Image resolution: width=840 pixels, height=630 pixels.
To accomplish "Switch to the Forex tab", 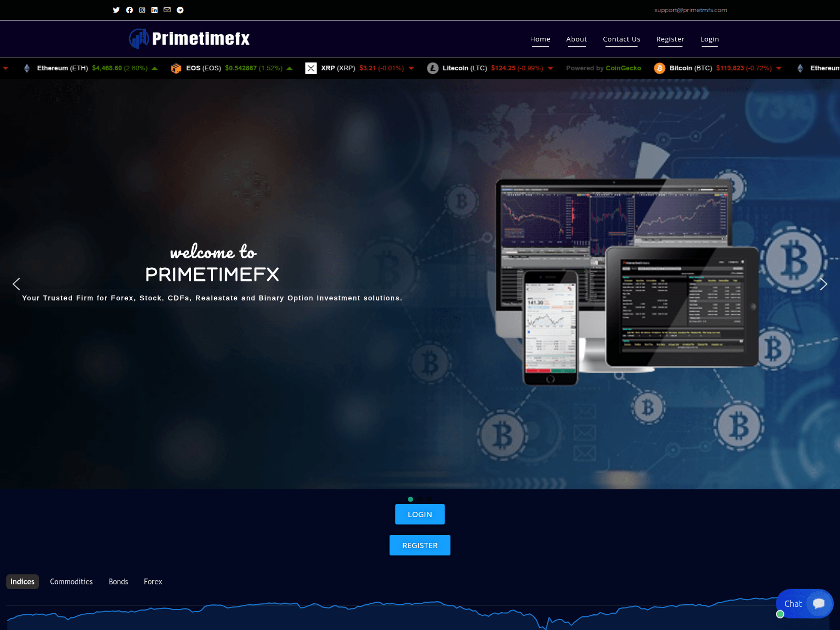I will click(153, 582).
